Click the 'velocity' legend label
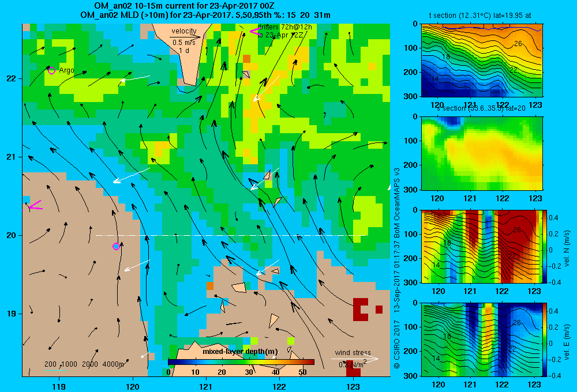 (184, 31)
